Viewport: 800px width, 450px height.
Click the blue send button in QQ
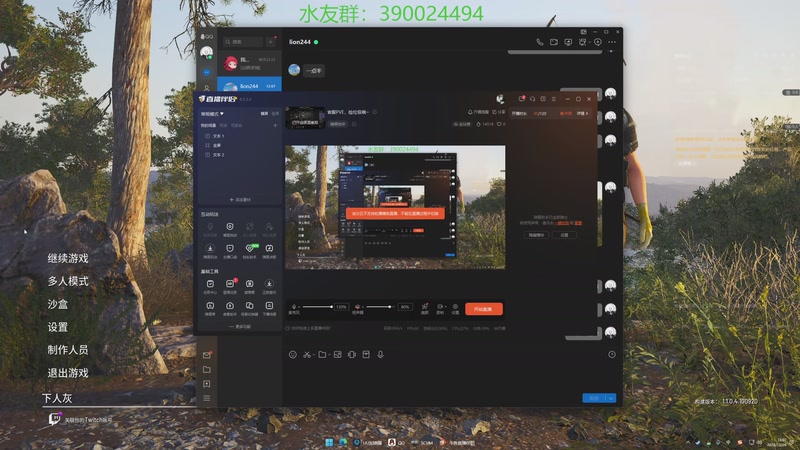593,398
